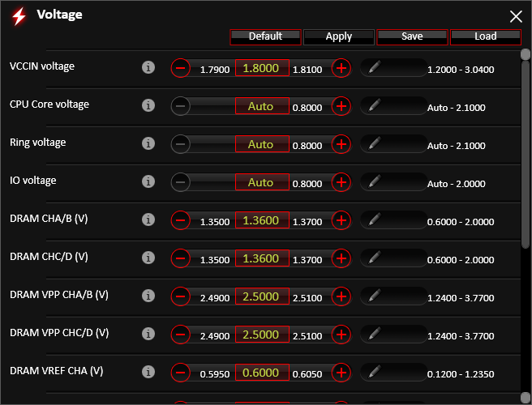Click pencil icon for DRAM VPP CHA/B (V)
Viewport: 532px width, 405px height.
[x=374, y=296]
